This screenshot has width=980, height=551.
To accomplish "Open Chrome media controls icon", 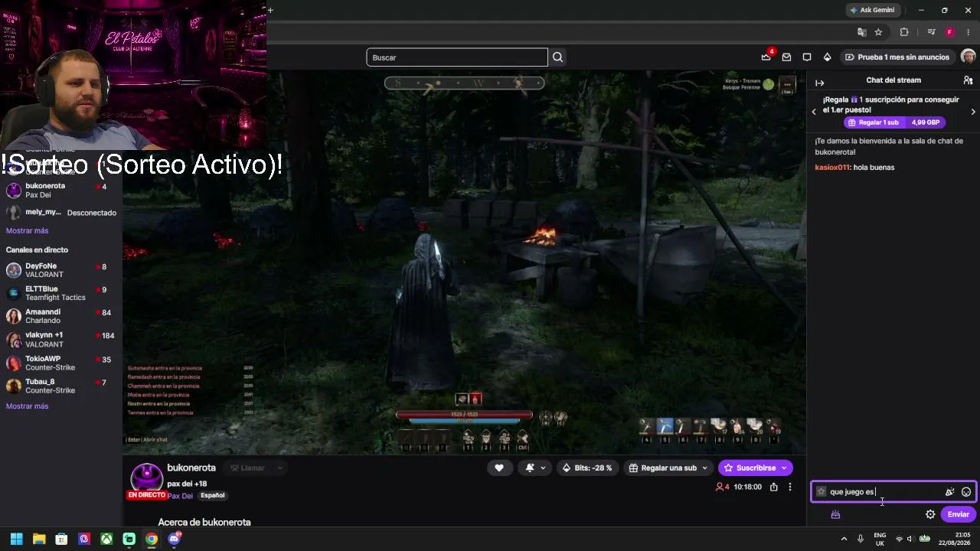I will 931,32.
